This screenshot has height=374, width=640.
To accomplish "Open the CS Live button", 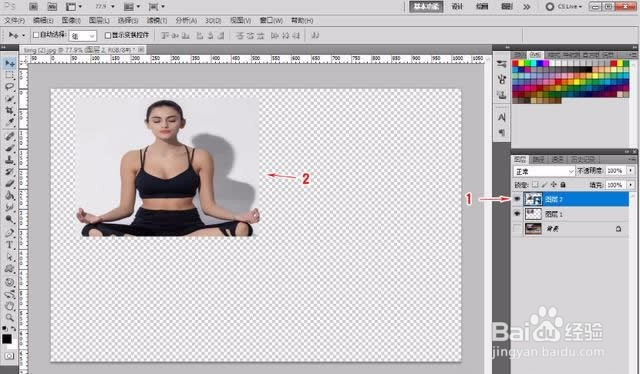I will [x=564, y=7].
